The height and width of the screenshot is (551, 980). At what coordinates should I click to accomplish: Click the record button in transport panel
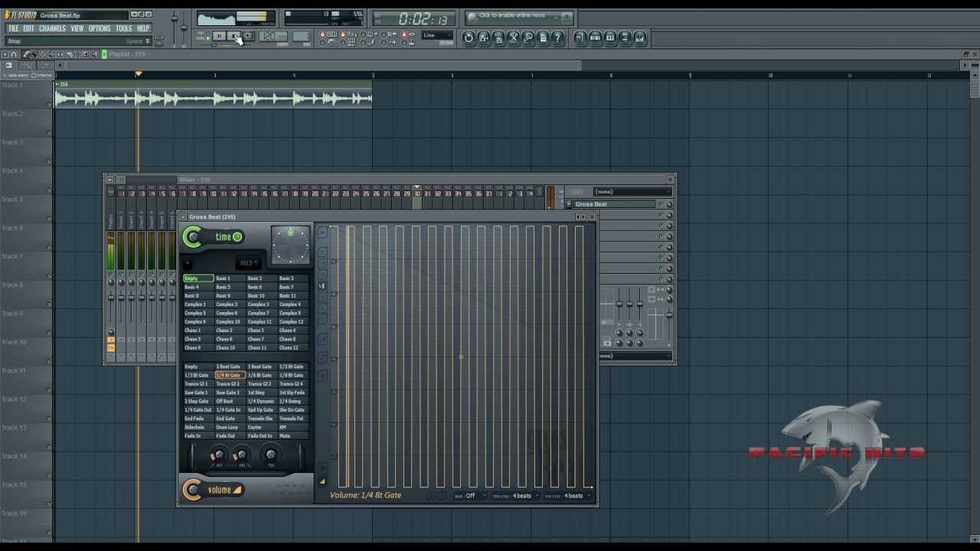[248, 36]
